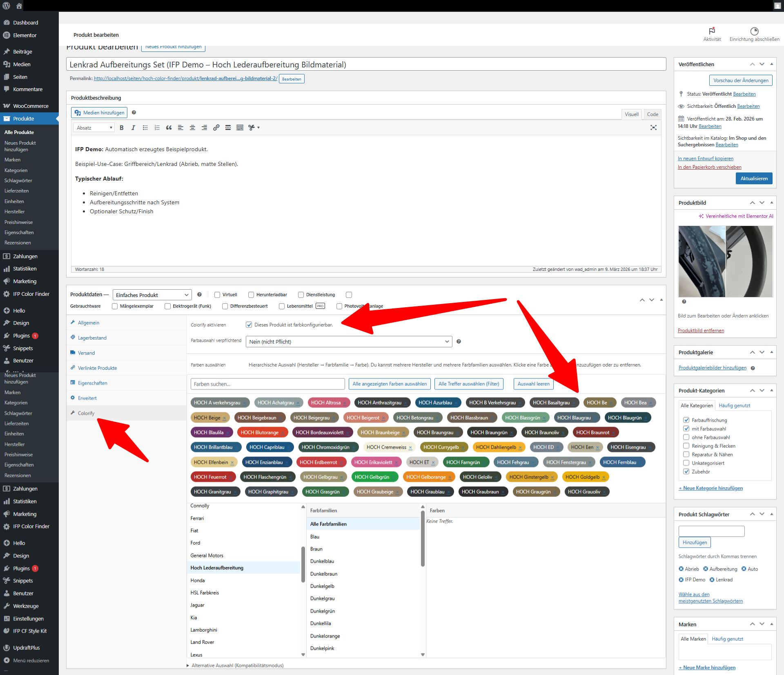Image resolution: width=784 pixels, height=675 pixels.
Task: Click the 'HOCH Feuerrot' color chip
Action: [x=210, y=477]
